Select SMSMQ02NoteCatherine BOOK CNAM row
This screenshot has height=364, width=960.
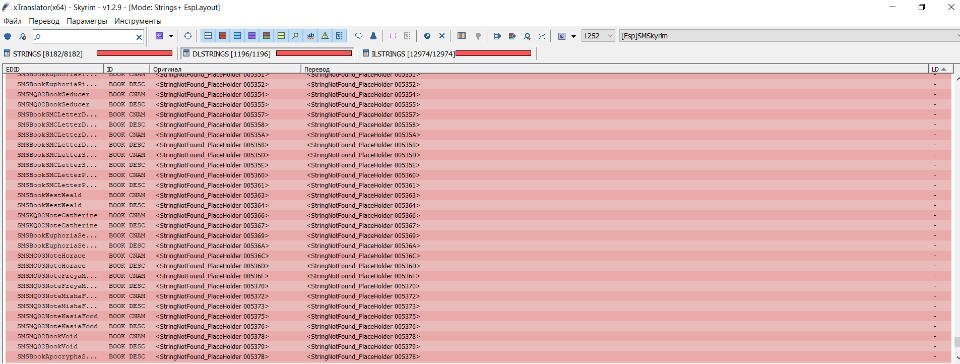pyautogui.click(x=478, y=215)
